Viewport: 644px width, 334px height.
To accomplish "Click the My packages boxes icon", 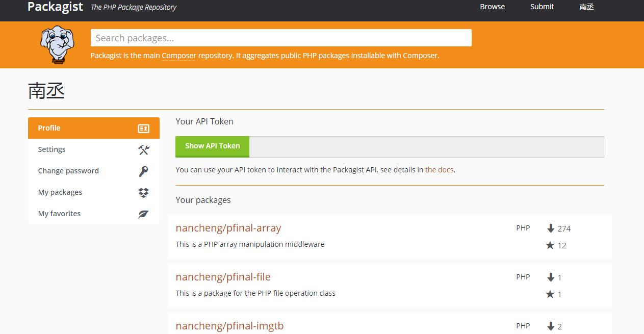I will [144, 193].
